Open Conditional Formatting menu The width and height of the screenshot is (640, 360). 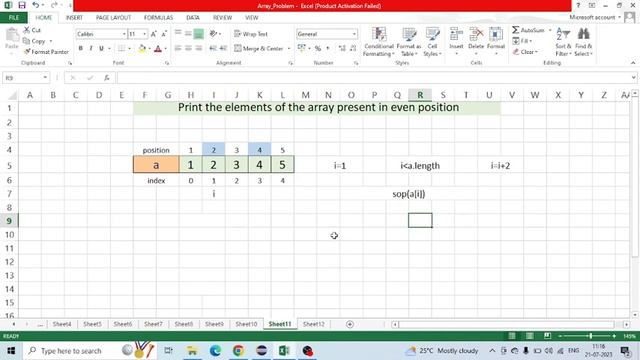(x=379, y=42)
